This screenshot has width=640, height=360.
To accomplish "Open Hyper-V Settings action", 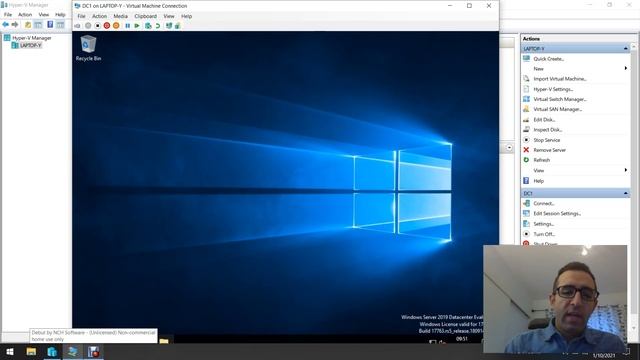I will tap(553, 89).
